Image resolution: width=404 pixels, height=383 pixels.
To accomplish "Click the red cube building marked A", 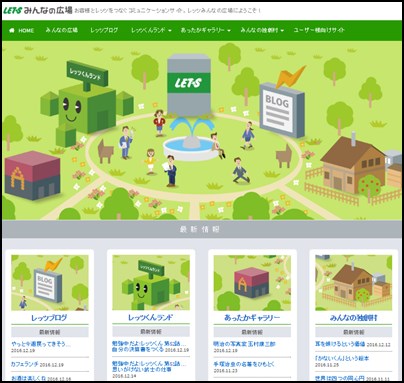I will (32, 175).
